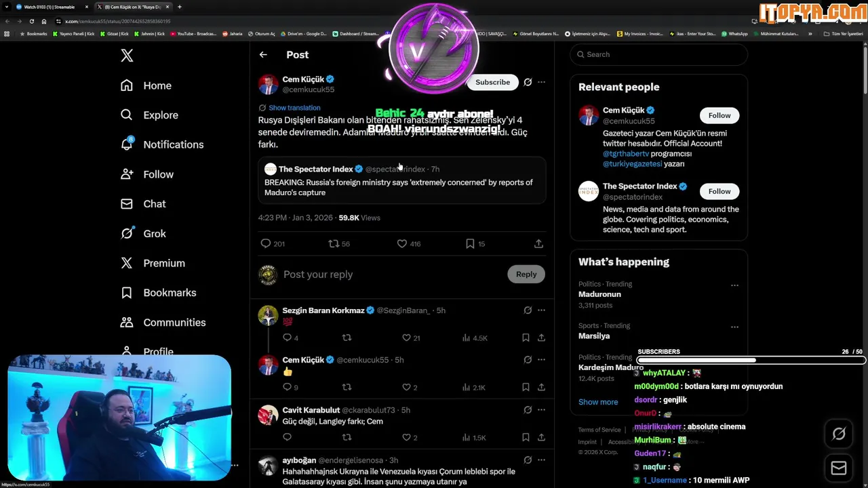Open more options for Marsilya trend

734,327
